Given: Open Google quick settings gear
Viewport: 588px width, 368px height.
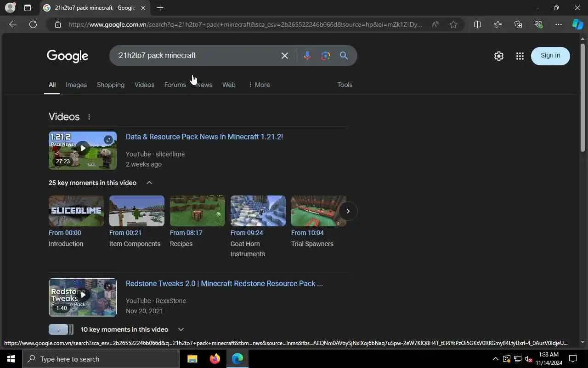Looking at the screenshot, I should [x=499, y=56].
